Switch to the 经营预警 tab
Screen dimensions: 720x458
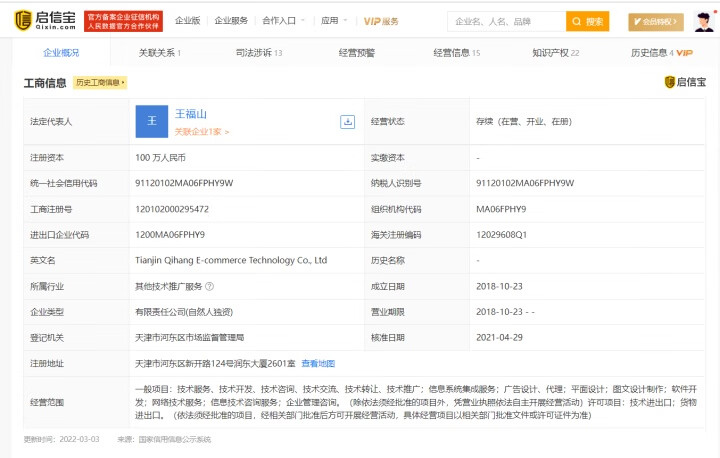coord(357,53)
